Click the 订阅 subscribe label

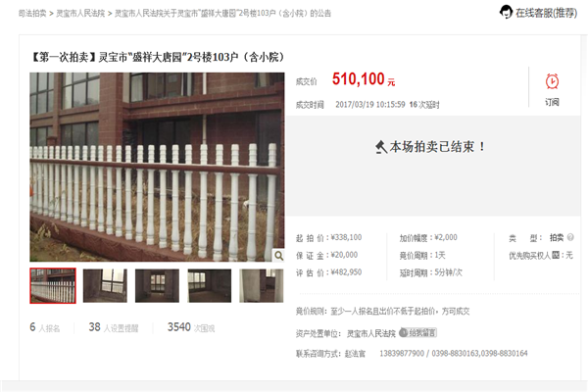tap(552, 102)
